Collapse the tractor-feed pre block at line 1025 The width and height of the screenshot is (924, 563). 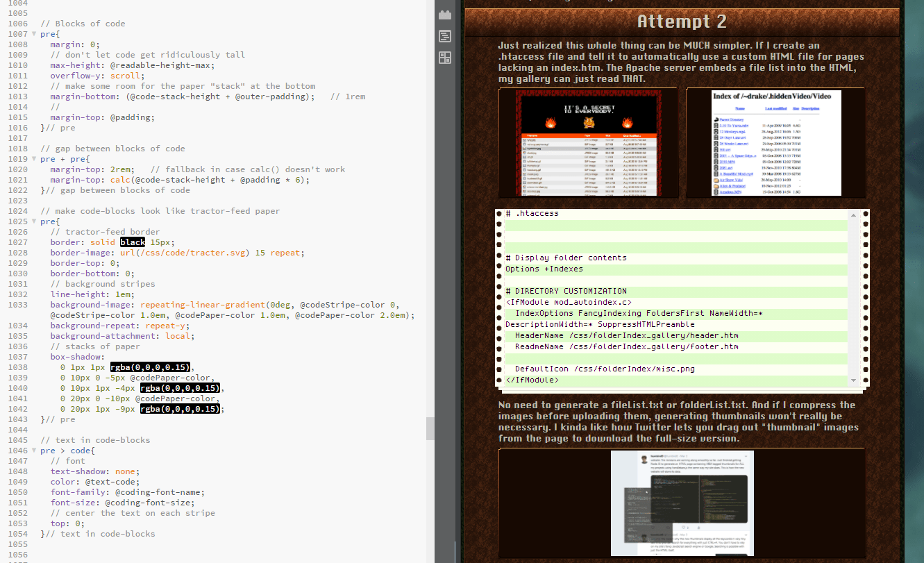point(33,221)
